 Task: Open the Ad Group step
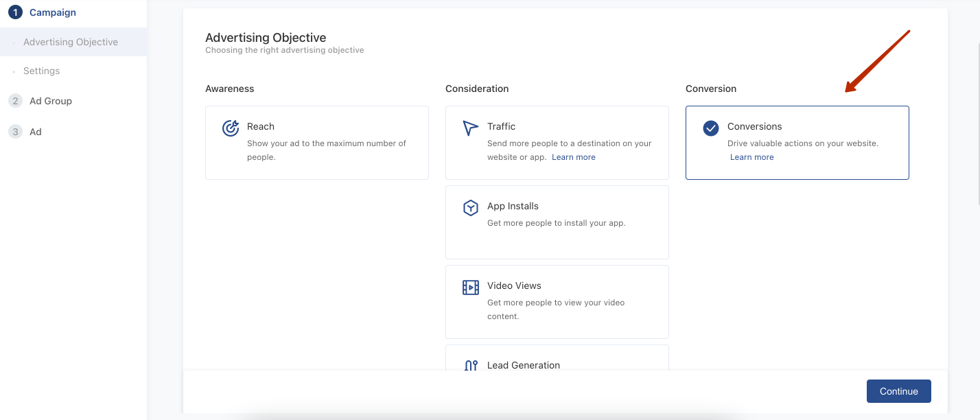[x=51, y=101]
